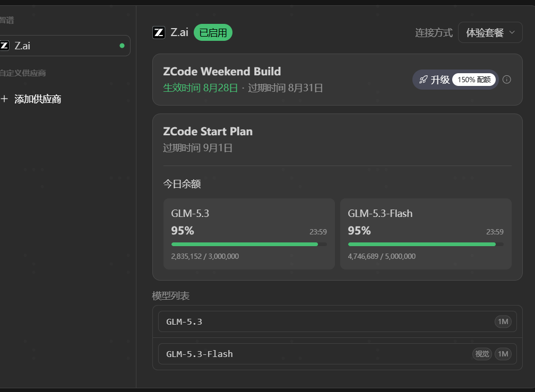This screenshot has height=392, width=535.
Task: Open the 体验套餐 connection dropdown
Action: click(x=490, y=33)
